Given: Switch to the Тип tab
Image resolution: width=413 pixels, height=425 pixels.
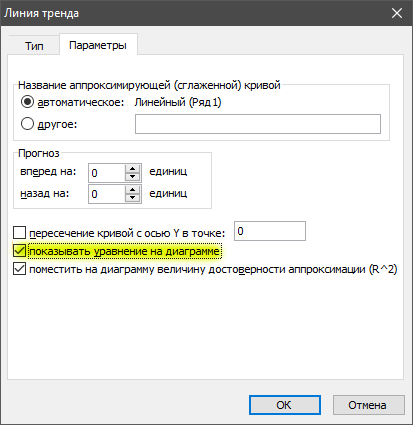Looking at the screenshot, I should click(34, 45).
